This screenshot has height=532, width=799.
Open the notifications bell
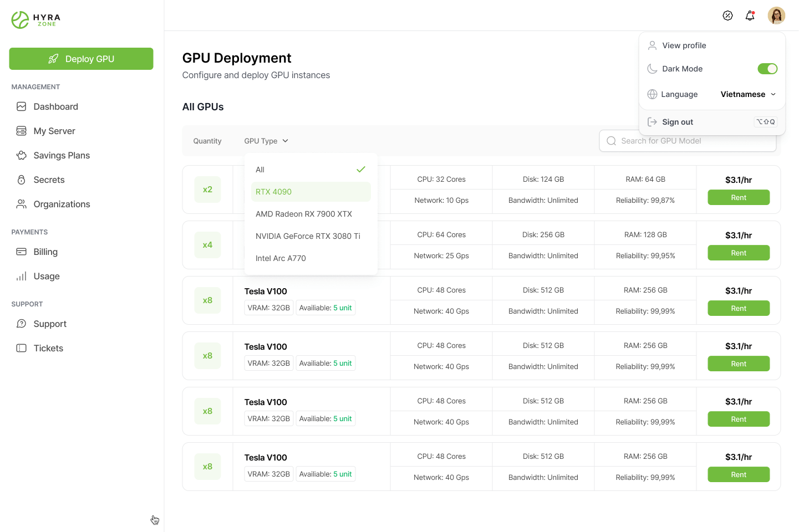point(750,16)
